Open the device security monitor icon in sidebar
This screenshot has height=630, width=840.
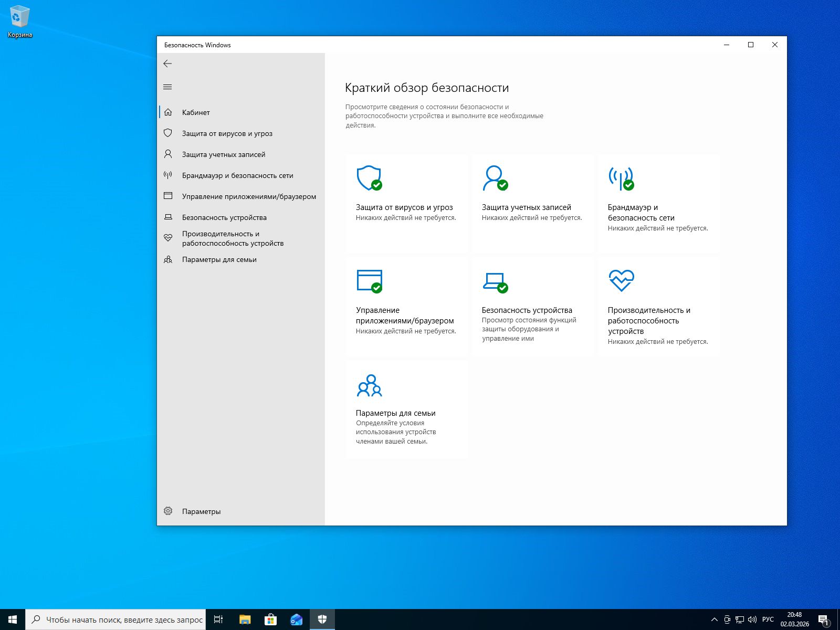168,216
